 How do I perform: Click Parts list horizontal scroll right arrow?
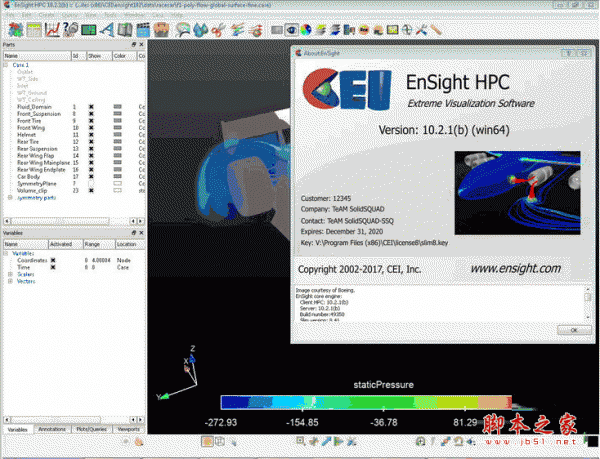141,221
